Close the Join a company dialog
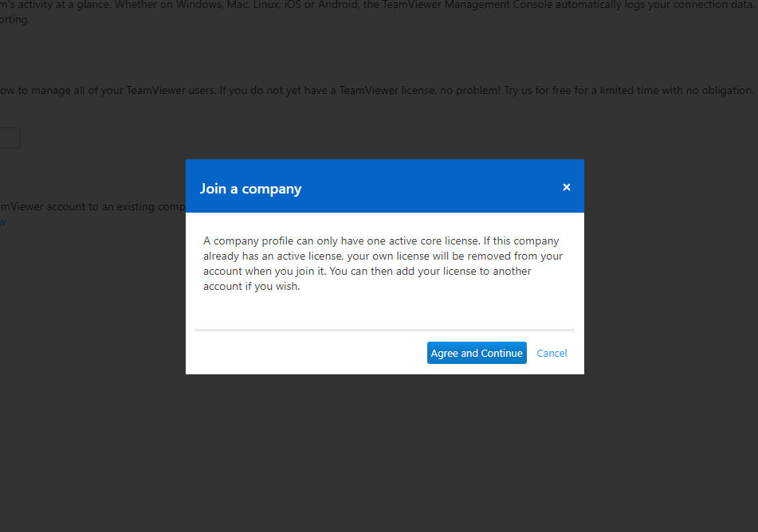Screen dimensions: 758x532 click(x=567, y=187)
